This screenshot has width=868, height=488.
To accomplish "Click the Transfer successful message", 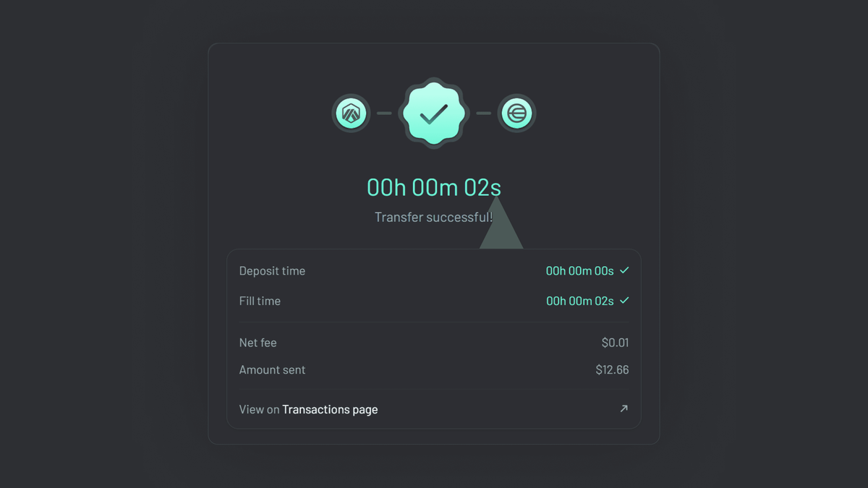I will pos(433,217).
